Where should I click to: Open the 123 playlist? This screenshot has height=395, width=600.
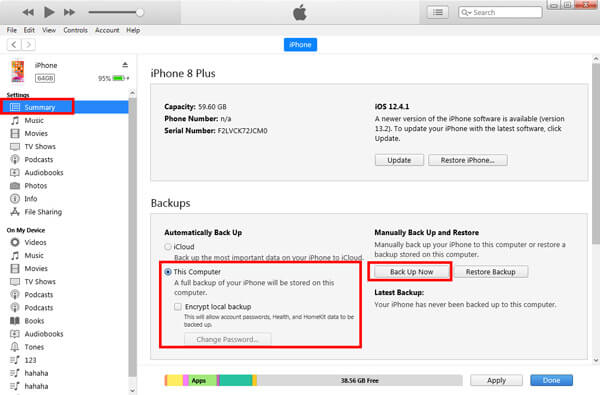(30, 360)
